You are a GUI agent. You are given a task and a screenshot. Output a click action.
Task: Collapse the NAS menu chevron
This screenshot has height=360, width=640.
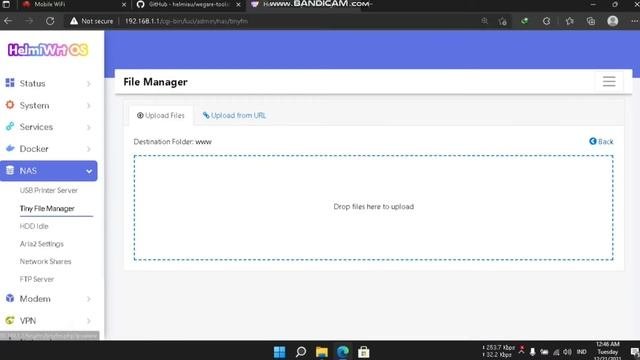click(x=89, y=171)
